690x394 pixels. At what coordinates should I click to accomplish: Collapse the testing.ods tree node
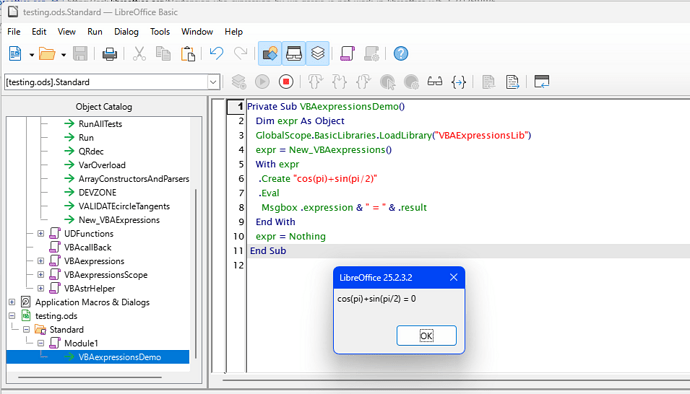(12, 316)
